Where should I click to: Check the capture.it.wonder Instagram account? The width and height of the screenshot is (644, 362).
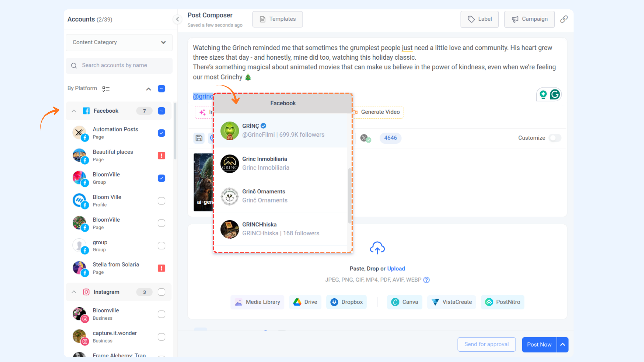(161, 337)
